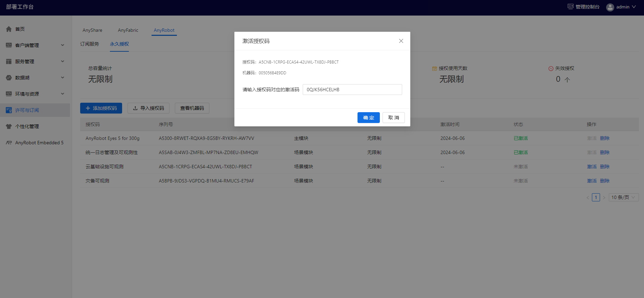Open the admin account dropdown arrow
The width and height of the screenshot is (644, 298).
[634, 7]
